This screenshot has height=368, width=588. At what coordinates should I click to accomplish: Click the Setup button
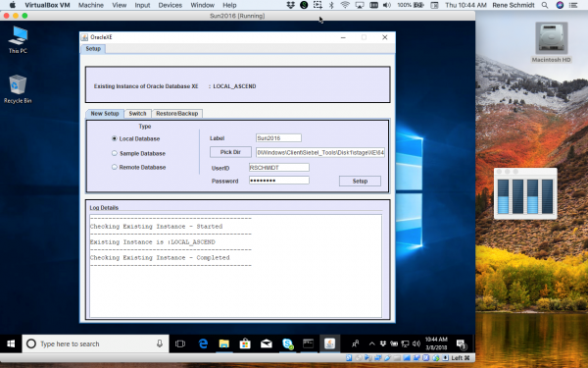coord(360,181)
